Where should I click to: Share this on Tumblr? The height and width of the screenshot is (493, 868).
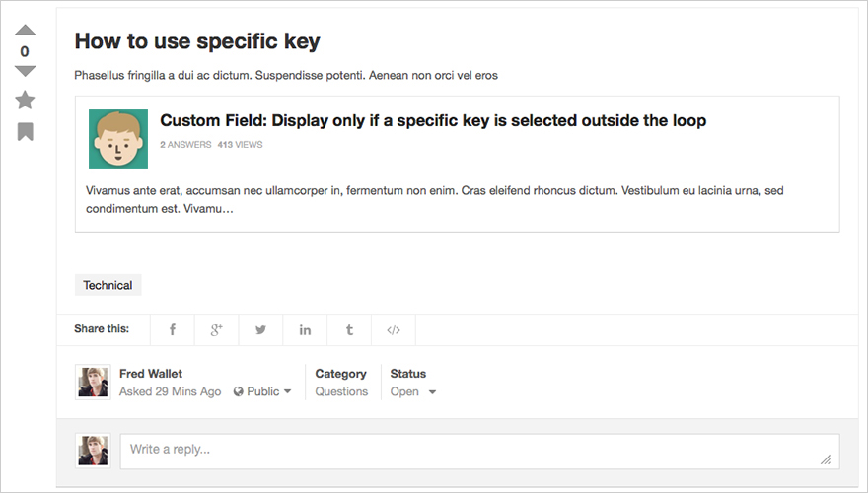click(x=349, y=329)
